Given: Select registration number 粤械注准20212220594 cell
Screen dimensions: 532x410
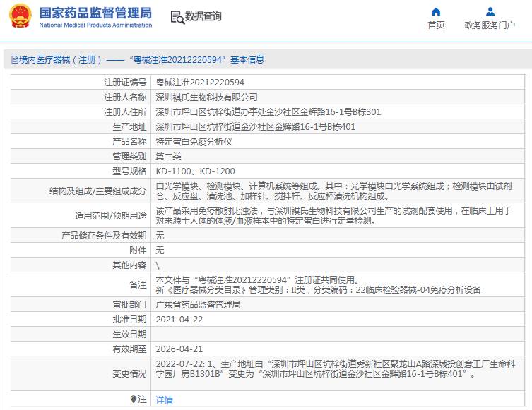Looking at the screenshot, I should click(x=200, y=83).
